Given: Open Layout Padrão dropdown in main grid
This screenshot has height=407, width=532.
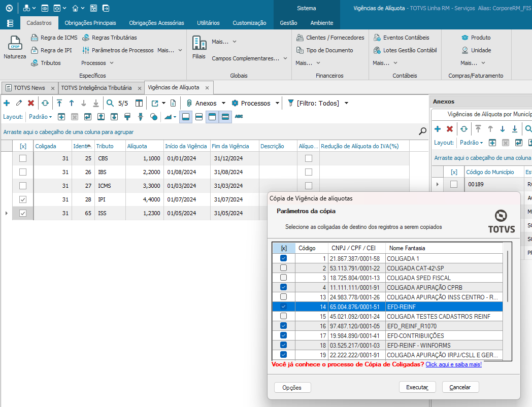Looking at the screenshot, I should [41, 117].
